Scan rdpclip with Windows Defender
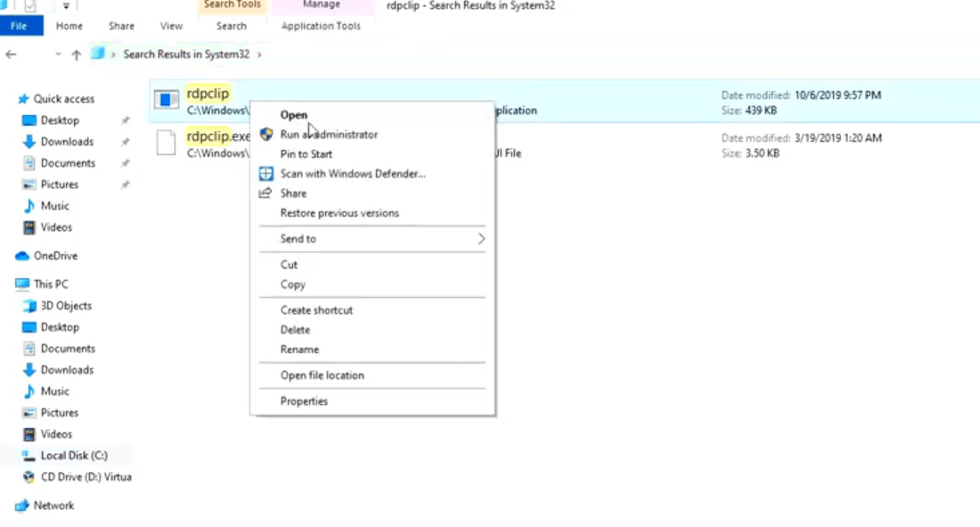980x527 pixels. (x=353, y=173)
